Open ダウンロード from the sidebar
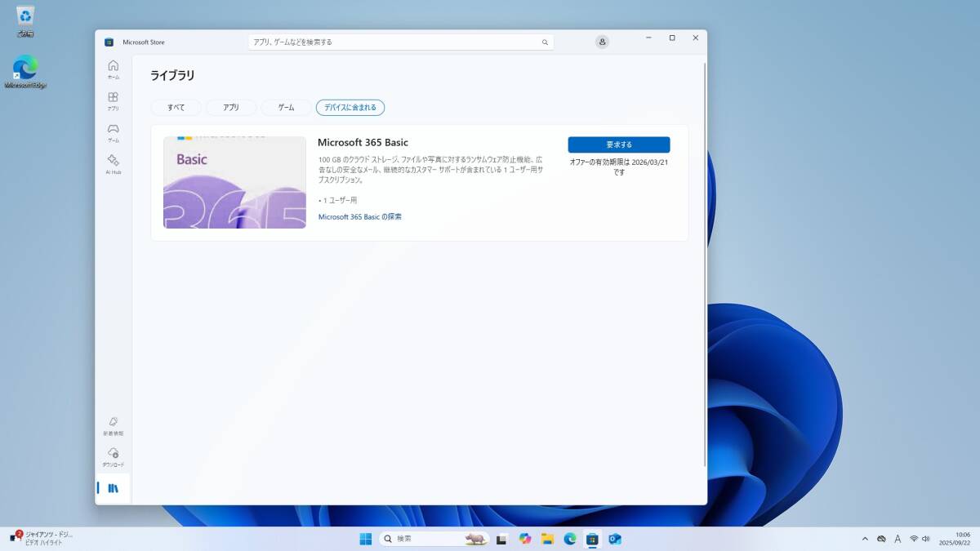Image resolution: width=980 pixels, height=551 pixels. (x=114, y=457)
